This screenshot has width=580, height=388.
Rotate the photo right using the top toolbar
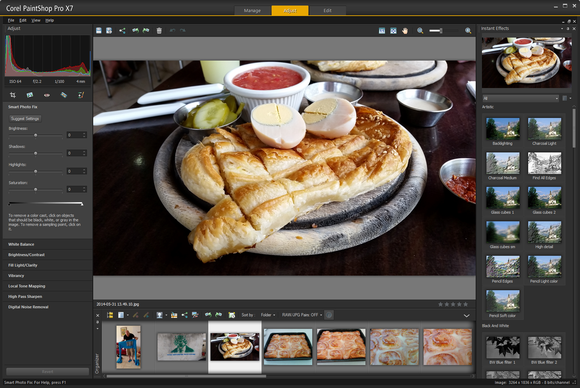146,31
